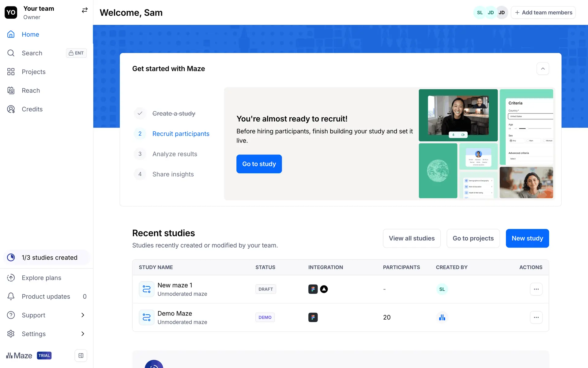Select step 3 Analyze results
Viewport: 588px width, 368px height.
coord(175,154)
